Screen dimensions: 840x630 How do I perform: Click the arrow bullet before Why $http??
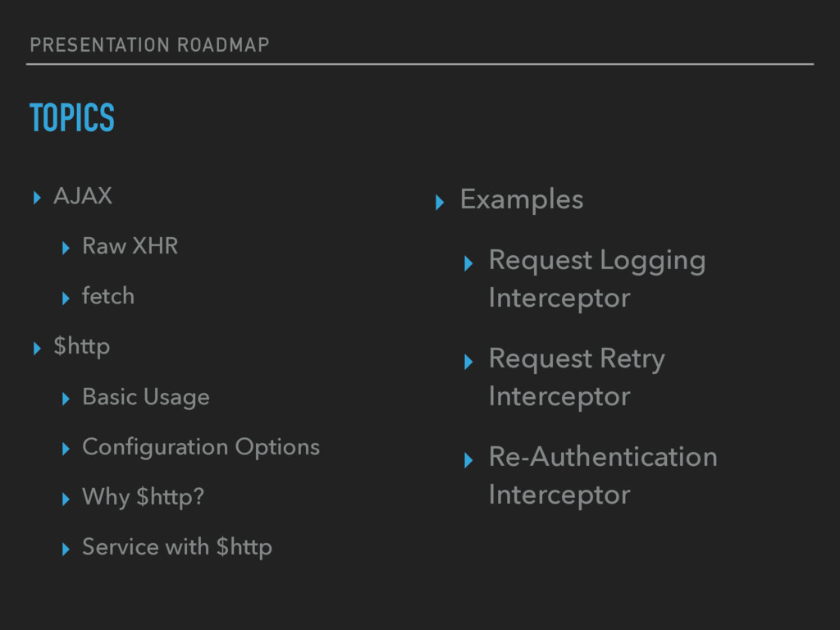(x=66, y=500)
